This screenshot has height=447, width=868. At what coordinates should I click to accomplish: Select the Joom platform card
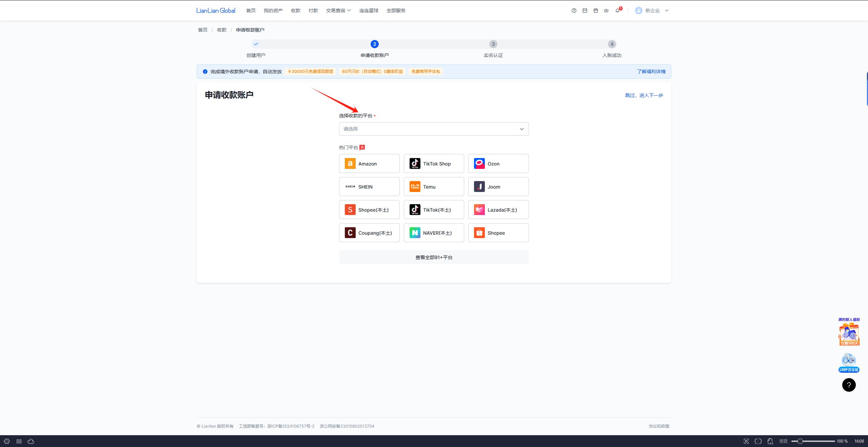click(498, 187)
